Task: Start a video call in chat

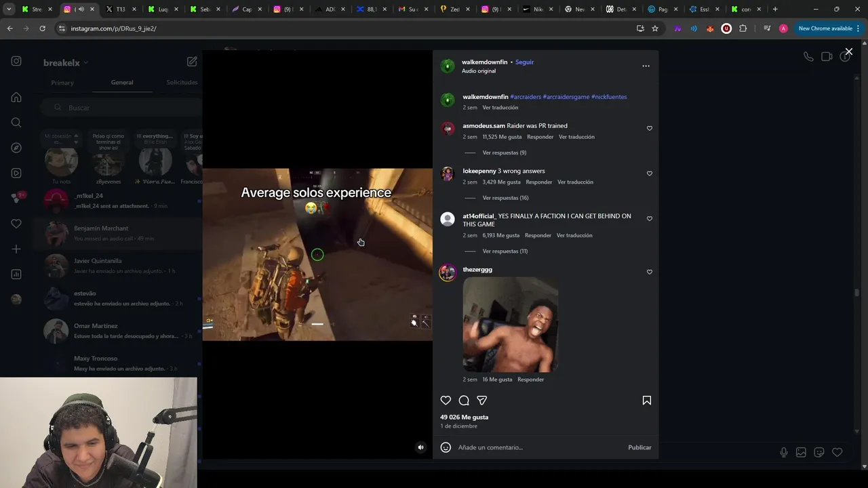Action: tap(827, 57)
